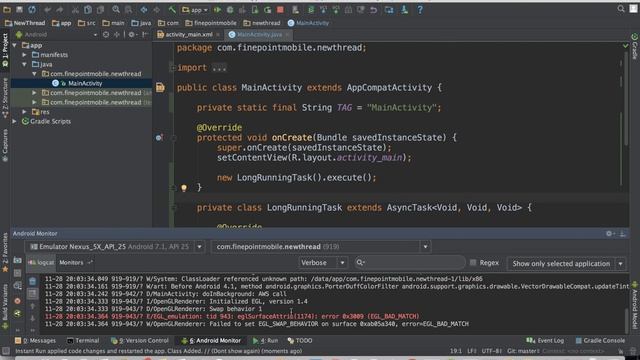Open the TODO tool tab

pos(300,340)
